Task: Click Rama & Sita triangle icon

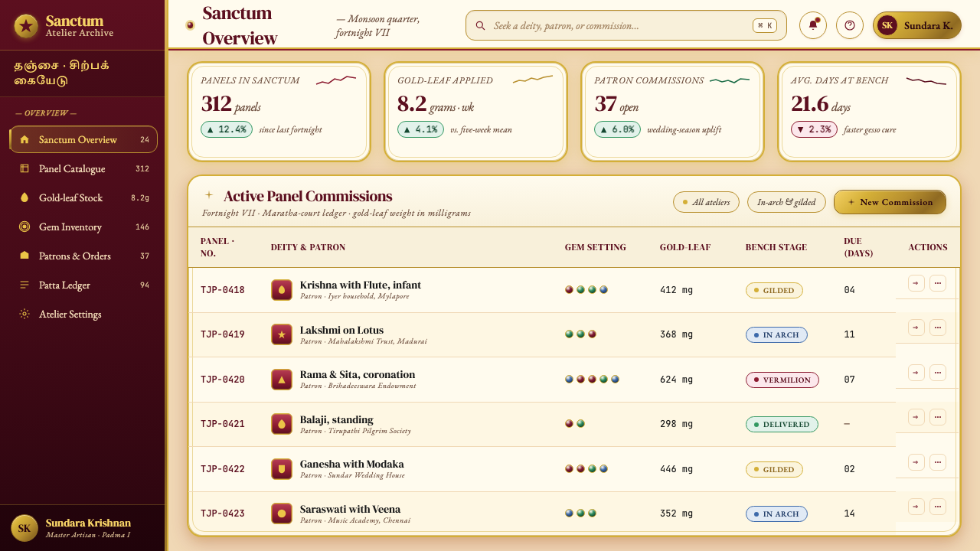Action: [282, 380]
